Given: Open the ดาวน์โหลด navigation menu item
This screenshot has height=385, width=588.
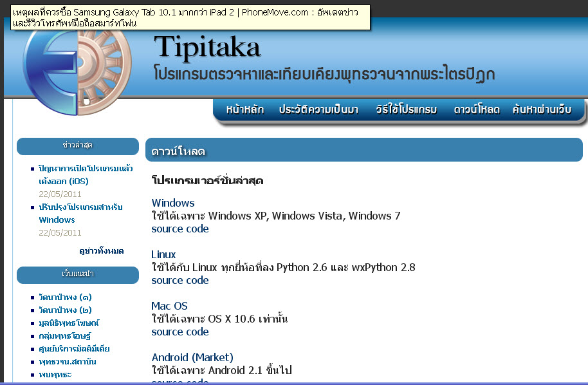Looking at the screenshot, I should (477, 109).
